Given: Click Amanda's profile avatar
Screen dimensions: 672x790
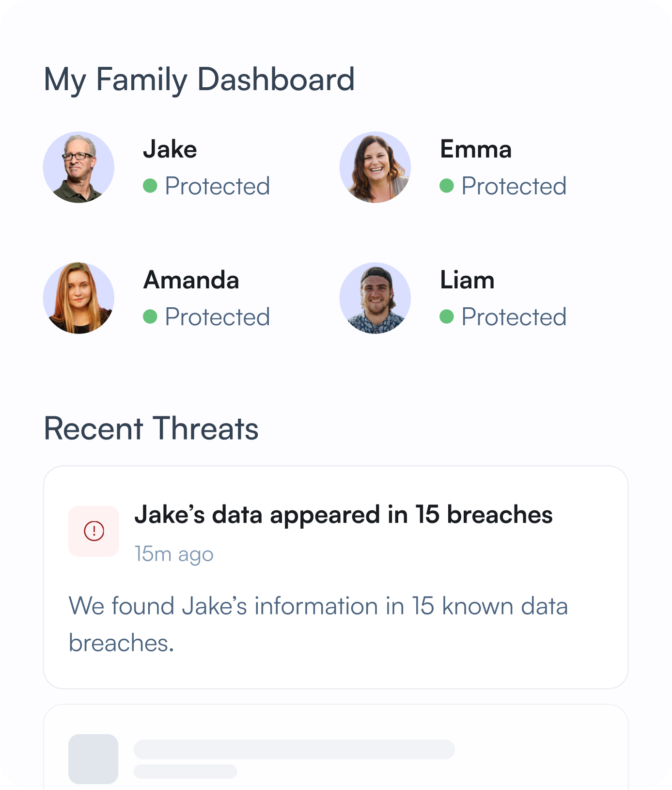Looking at the screenshot, I should tap(78, 298).
